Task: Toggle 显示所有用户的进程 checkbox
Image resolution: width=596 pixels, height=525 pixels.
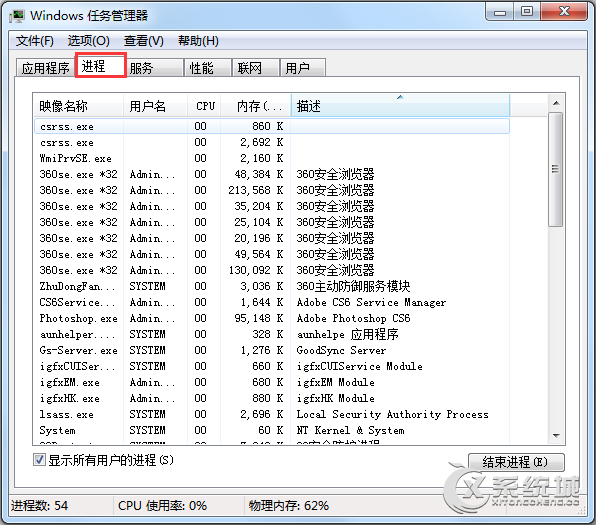Action: [39, 460]
